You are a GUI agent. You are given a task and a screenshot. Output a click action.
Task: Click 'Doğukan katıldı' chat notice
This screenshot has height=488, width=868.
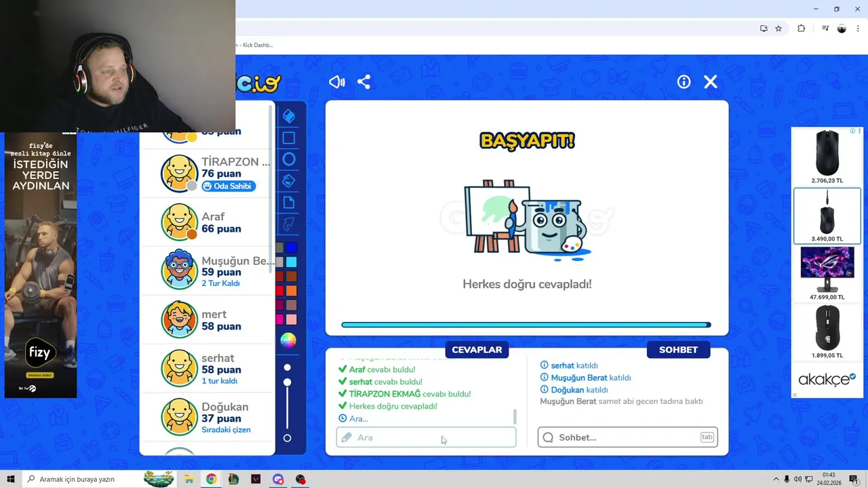click(579, 390)
